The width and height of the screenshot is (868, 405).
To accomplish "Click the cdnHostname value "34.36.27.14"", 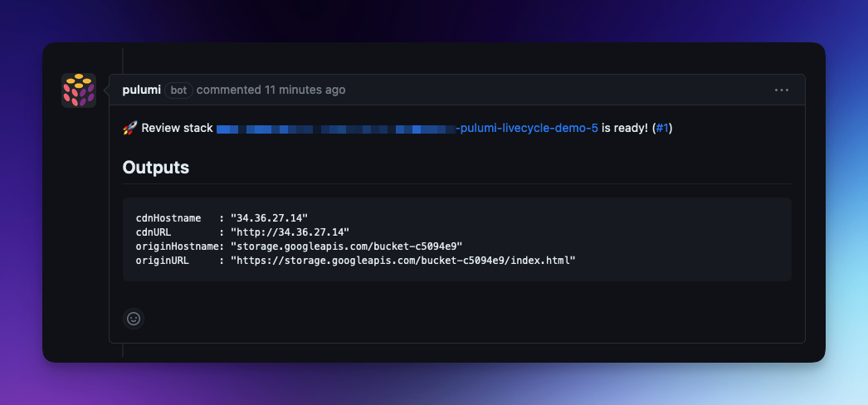I will pyautogui.click(x=269, y=217).
